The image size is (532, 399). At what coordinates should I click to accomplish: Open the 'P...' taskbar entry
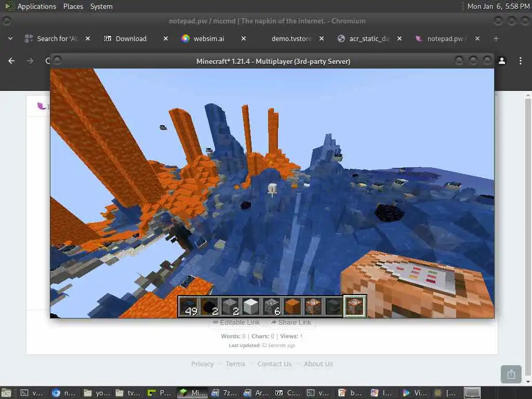tap(159, 393)
